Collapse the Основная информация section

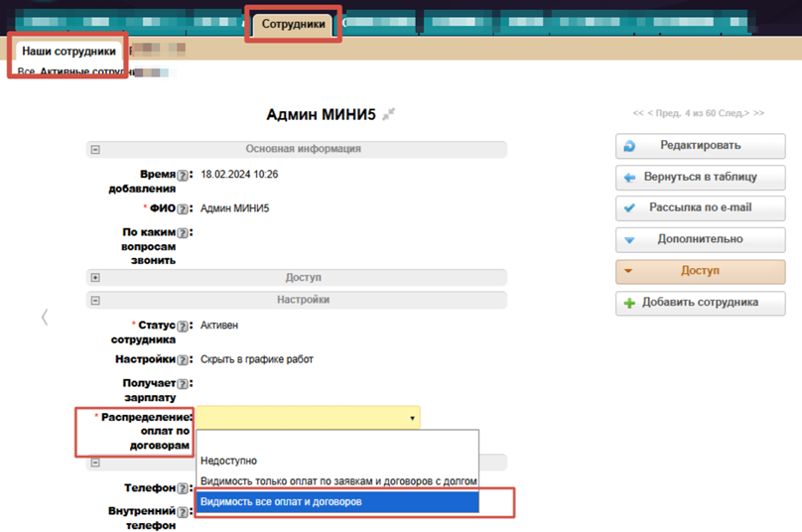coord(95,150)
